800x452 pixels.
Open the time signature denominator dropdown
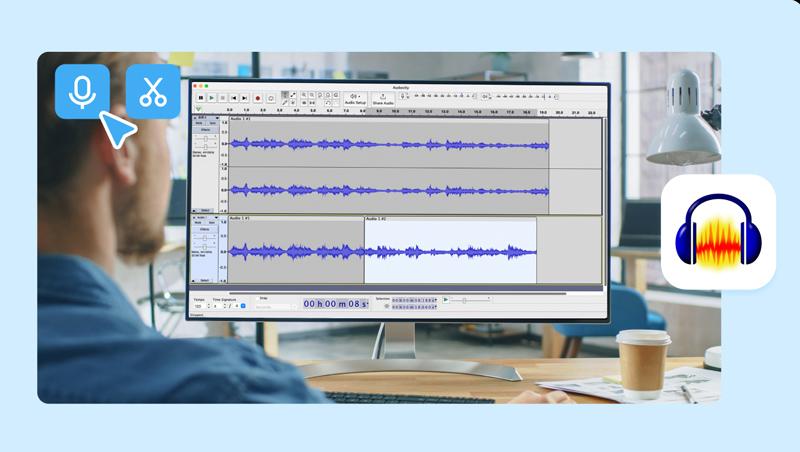pos(243,306)
